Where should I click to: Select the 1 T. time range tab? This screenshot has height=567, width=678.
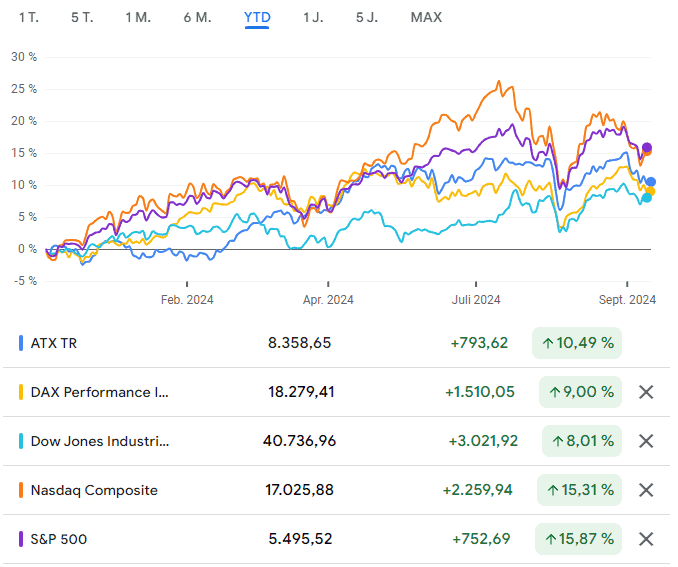click(x=29, y=17)
